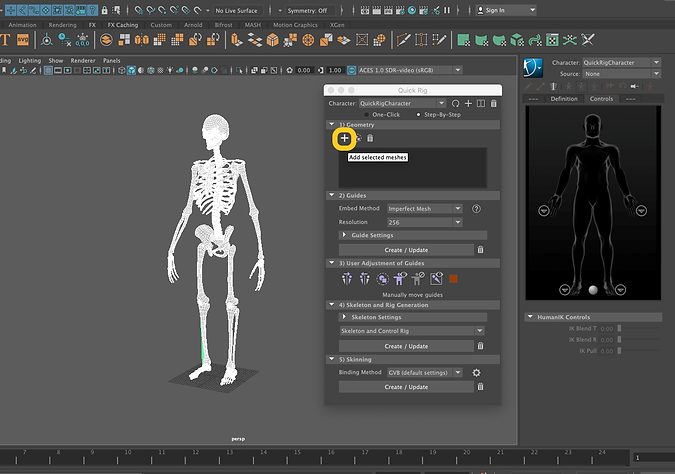The width and height of the screenshot is (675, 474).
Task: Open Binding Method options gear icon
Action: coord(476,373)
